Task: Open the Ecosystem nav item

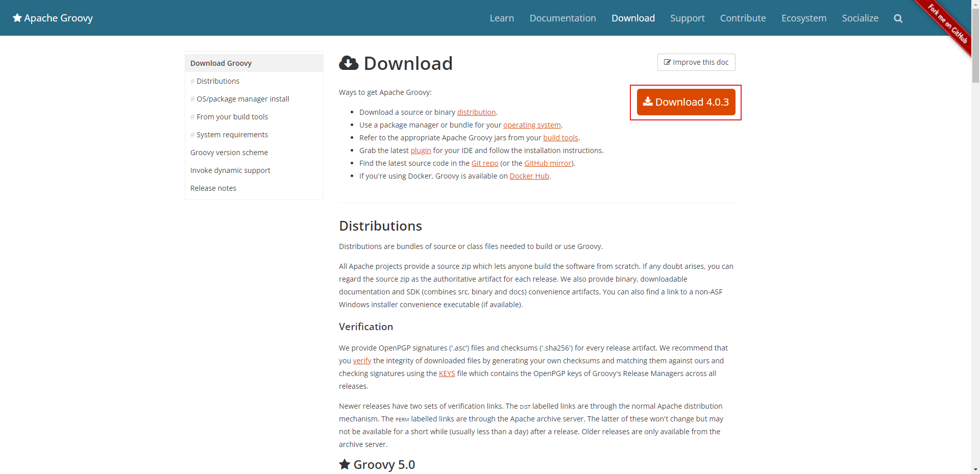Action: point(803,18)
